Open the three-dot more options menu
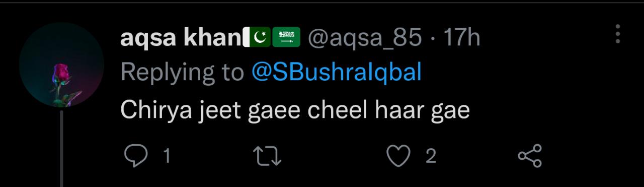Image resolution: width=644 pixels, height=187 pixels. tap(617, 33)
